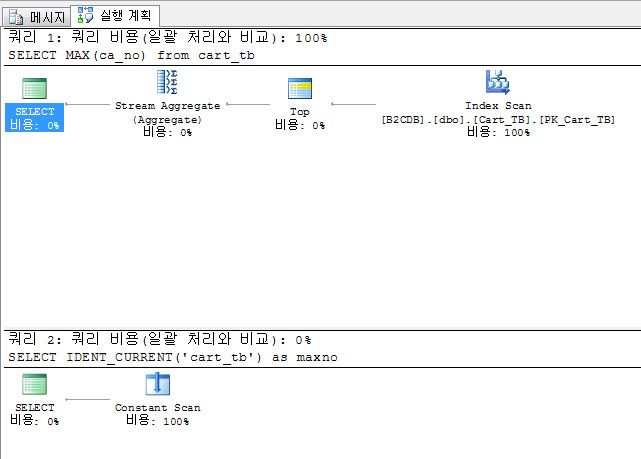Switch to the 메시지 tab
Screen dimensions: 641x459
click(x=37, y=17)
